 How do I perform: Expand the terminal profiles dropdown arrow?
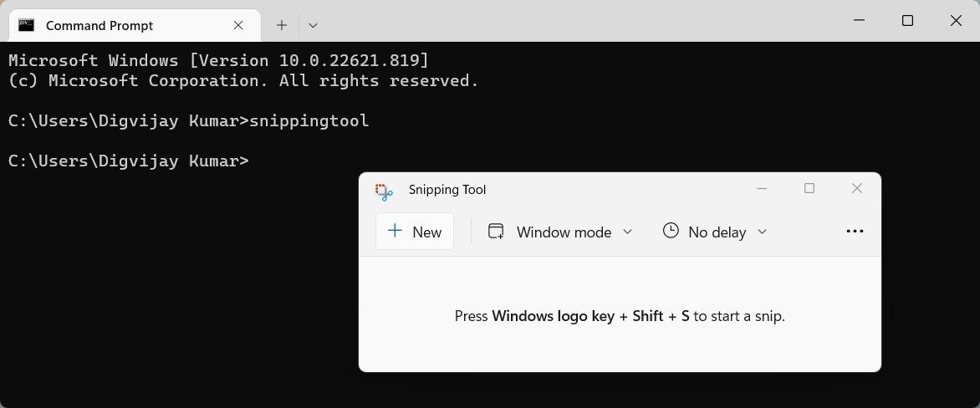coord(313,26)
